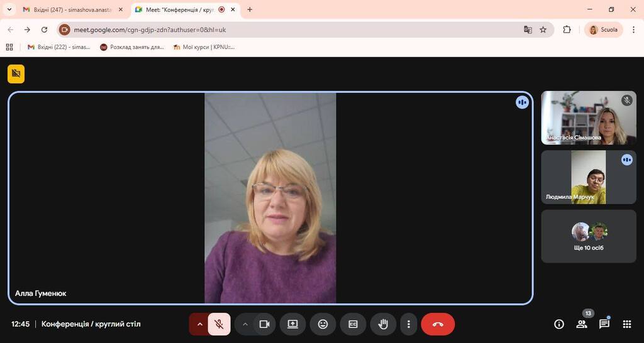Open the emoji reactions button
This screenshot has width=644, height=343.
[323, 324]
